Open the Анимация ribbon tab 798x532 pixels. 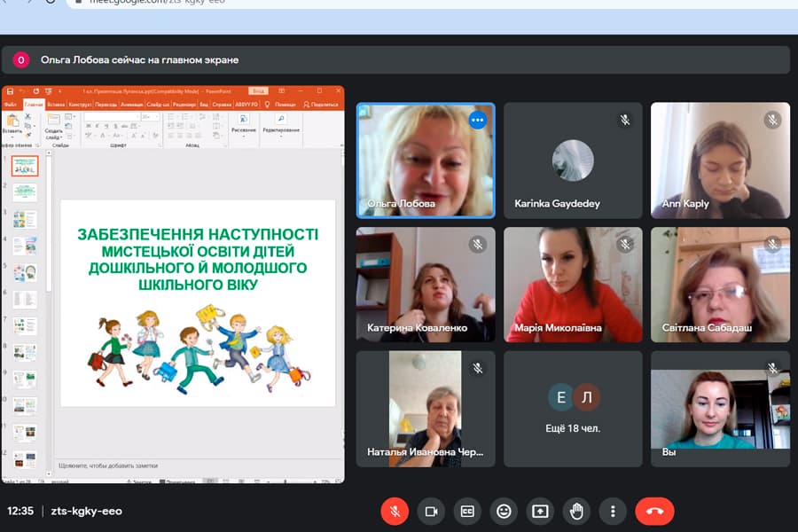click(x=132, y=105)
